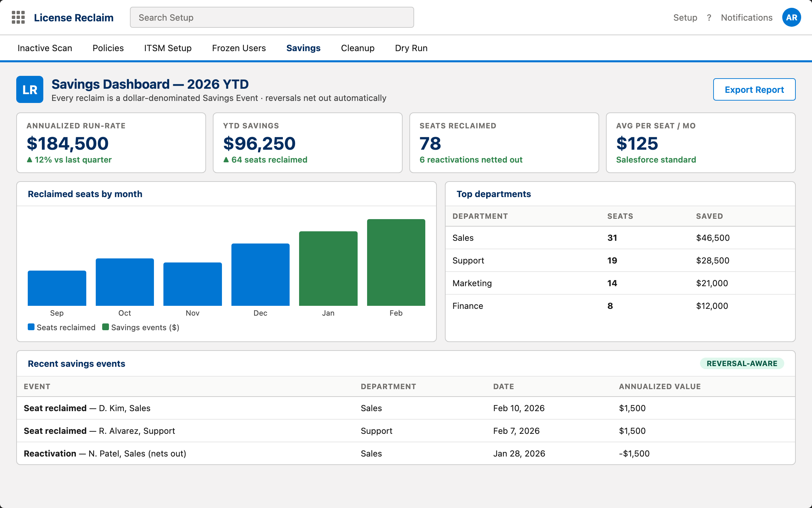
Task: Click the Sep bar in chart
Action: 57,288
